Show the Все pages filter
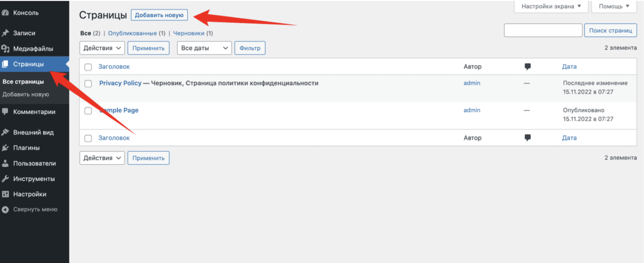The image size is (644, 263). [x=85, y=33]
